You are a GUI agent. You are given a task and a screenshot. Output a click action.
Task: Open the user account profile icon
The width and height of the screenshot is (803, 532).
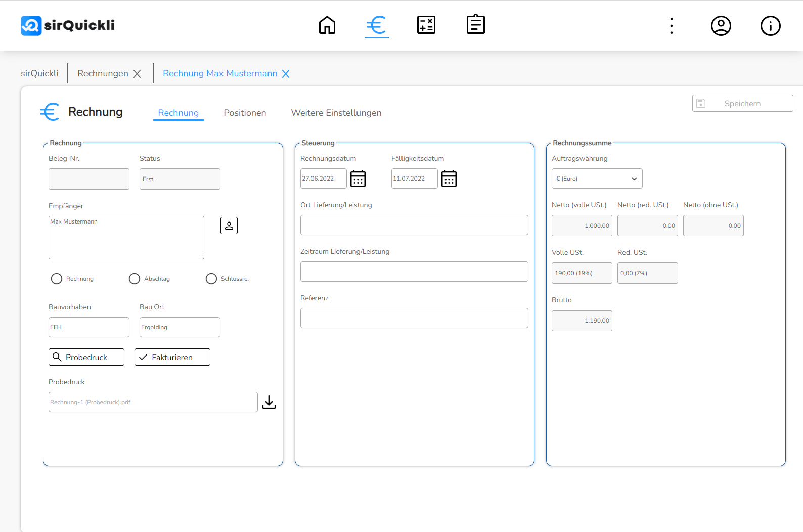(721, 26)
